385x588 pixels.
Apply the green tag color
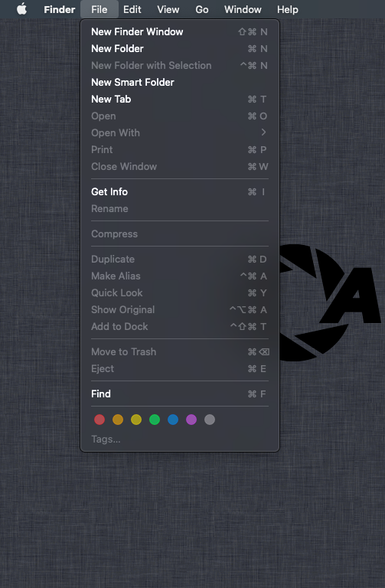(x=155, y=420)
